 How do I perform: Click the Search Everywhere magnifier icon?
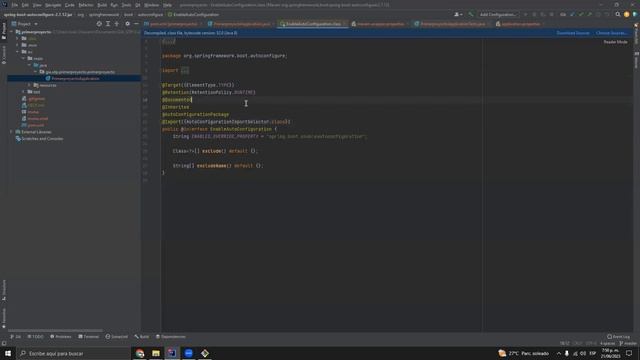[x=618, y=15]
